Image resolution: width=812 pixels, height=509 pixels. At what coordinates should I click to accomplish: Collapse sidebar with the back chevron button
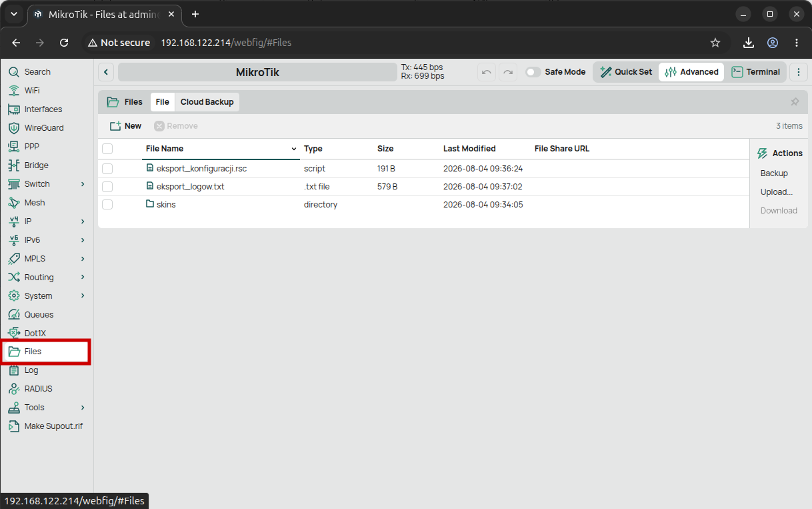click(107, 72)
